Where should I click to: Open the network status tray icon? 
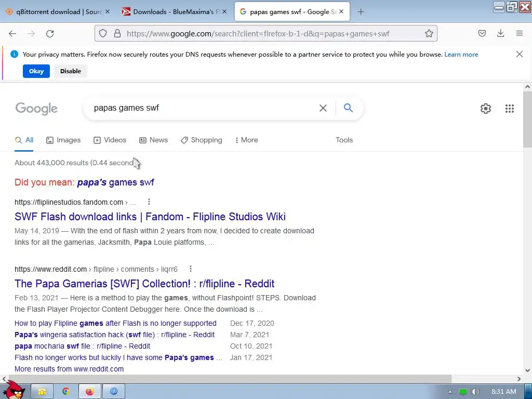pyautogui.click(x=462, y=392)
